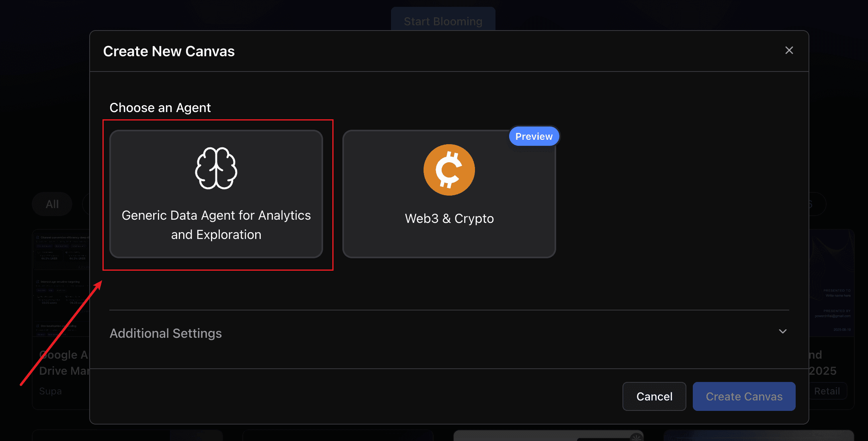Viewport: 868px width, 441px height.
Task: Open the gray bottom thumbnail with circular icon
Action: click(x=549, y=436)
